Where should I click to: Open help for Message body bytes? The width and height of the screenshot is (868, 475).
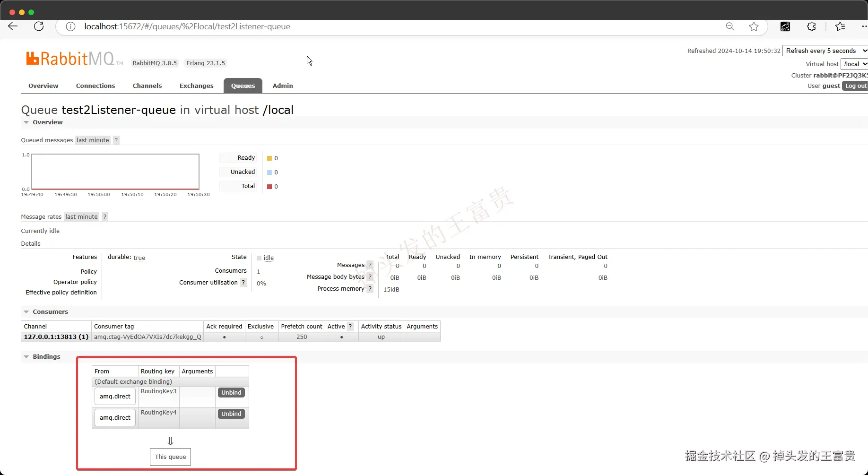(x=370, y=277)
